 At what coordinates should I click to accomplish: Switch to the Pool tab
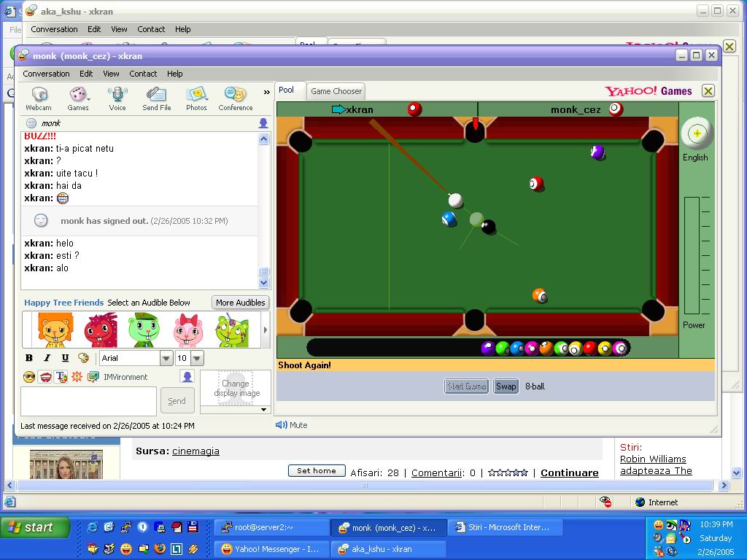[x=286, y=90]
